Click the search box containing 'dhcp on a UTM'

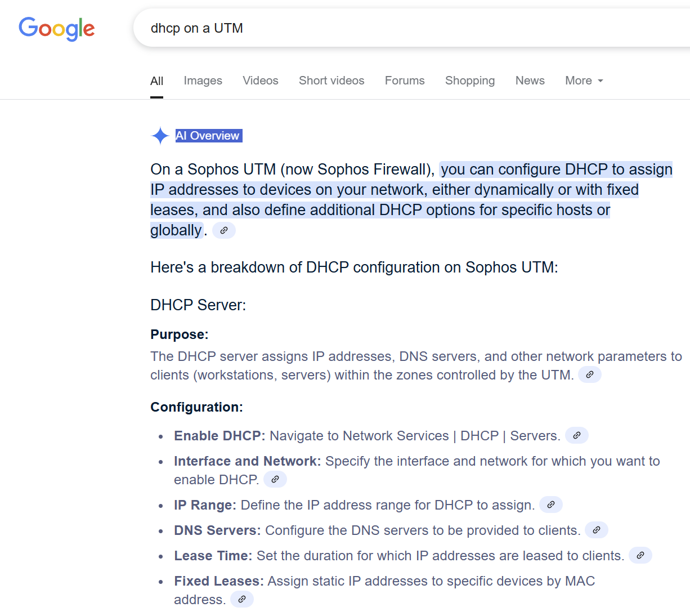[394, 28]
